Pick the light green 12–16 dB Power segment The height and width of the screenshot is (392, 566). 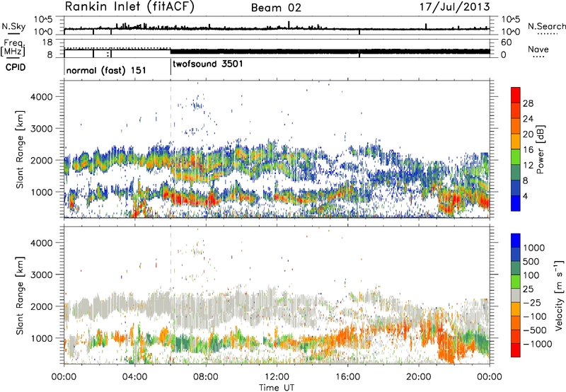(516, 157)
